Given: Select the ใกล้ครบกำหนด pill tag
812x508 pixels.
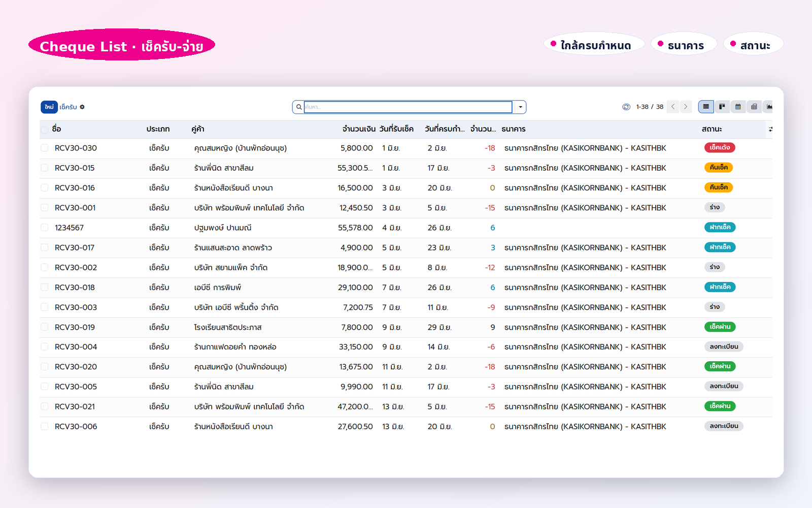Looking at the screenshot, I should (594, 45).
